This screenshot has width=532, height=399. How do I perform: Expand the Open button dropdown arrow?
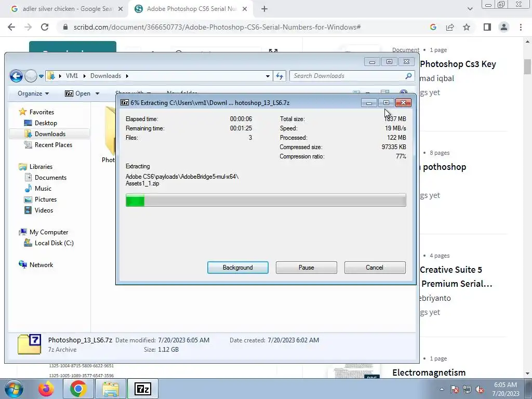[97, 94]
